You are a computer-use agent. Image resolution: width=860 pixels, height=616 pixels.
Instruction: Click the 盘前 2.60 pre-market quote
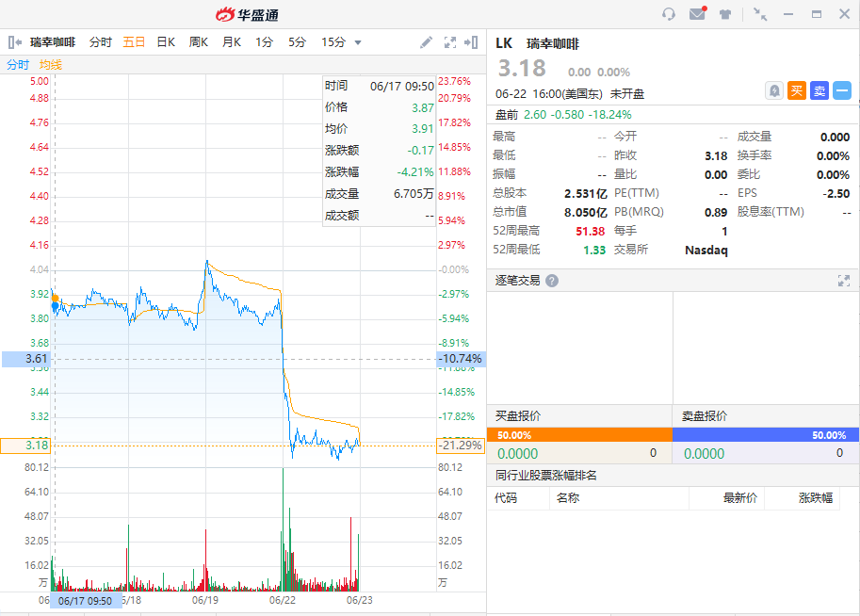[x=563, y=115]
